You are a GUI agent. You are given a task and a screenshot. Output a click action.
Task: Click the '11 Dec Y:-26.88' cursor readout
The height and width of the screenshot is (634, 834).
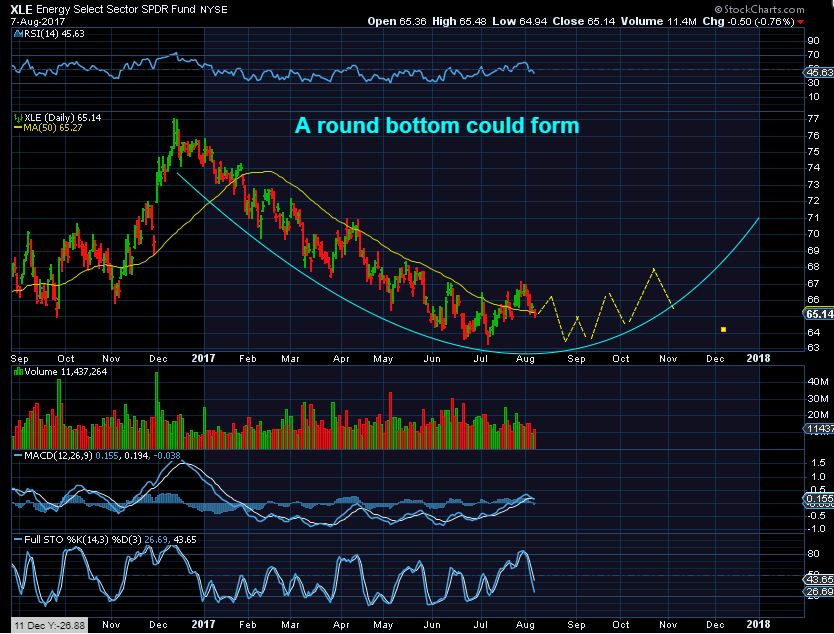49,625
